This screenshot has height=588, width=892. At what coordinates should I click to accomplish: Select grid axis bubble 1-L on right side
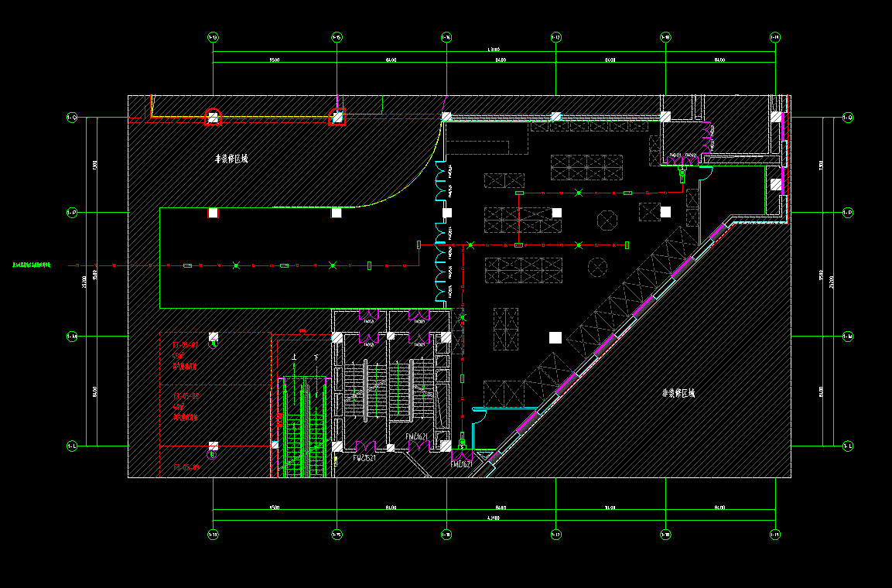point(847,446)
